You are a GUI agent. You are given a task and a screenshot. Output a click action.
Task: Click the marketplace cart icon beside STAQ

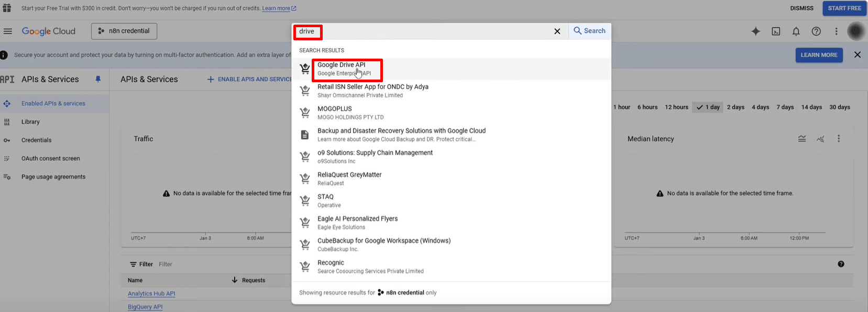[305, 200]
